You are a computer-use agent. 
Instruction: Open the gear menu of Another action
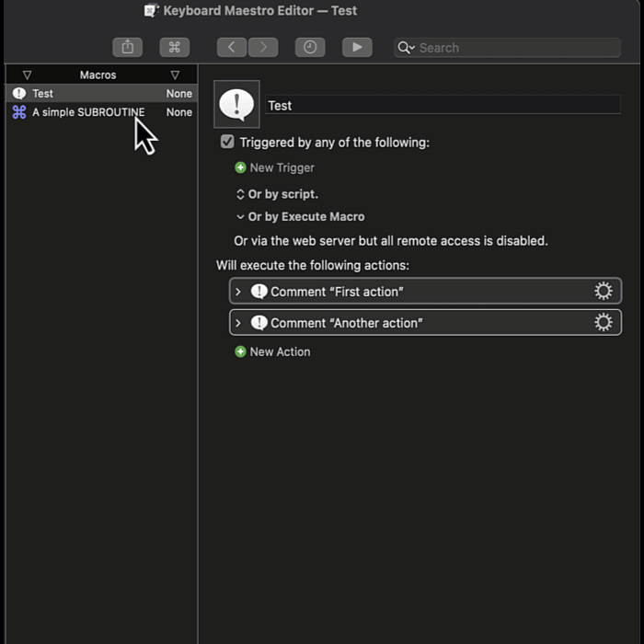[604, 322]
